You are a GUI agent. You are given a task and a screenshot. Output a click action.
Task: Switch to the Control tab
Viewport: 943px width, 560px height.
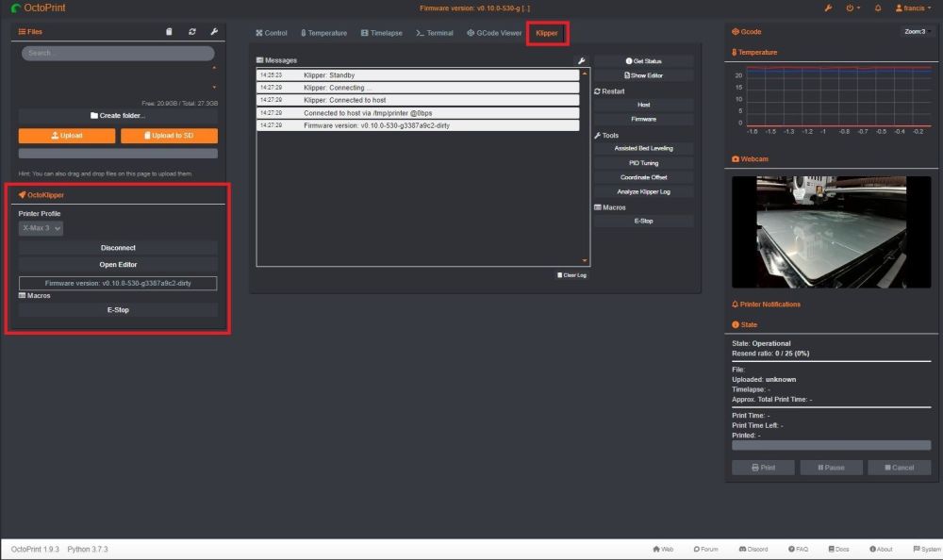(x=272, y=33)
